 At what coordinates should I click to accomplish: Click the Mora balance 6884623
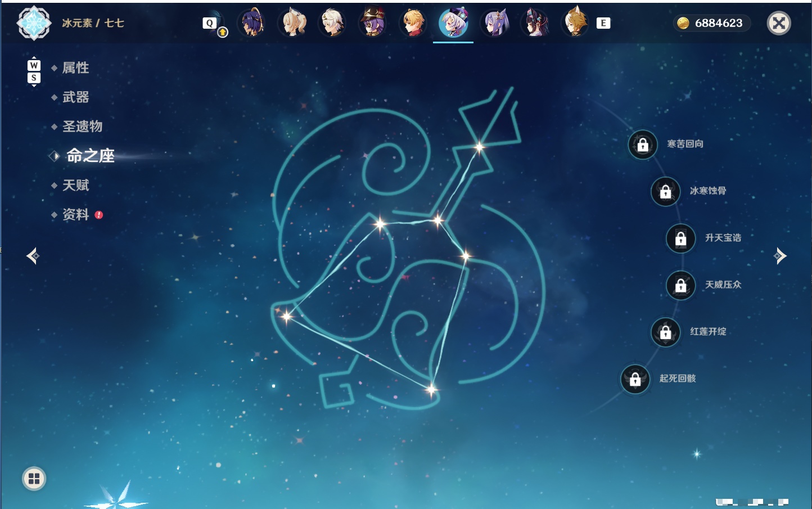(x=711, y=23)
